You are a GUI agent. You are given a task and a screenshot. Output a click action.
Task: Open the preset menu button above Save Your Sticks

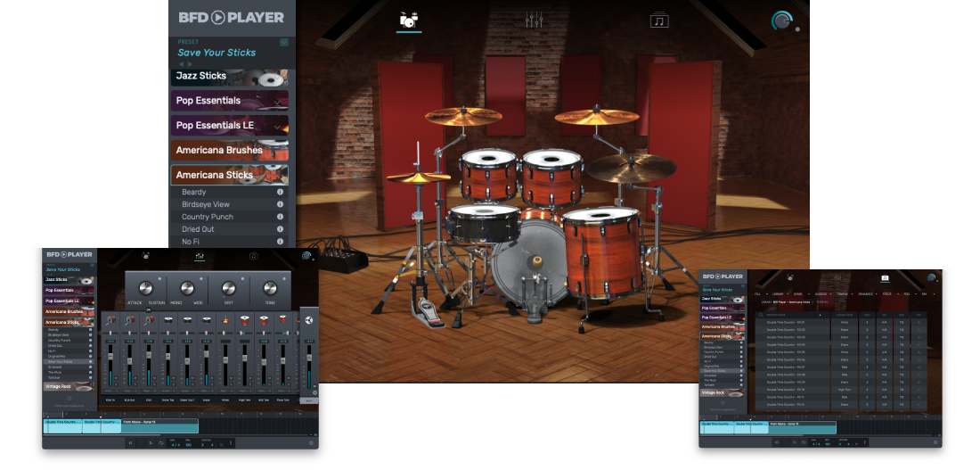click(284, 42)
